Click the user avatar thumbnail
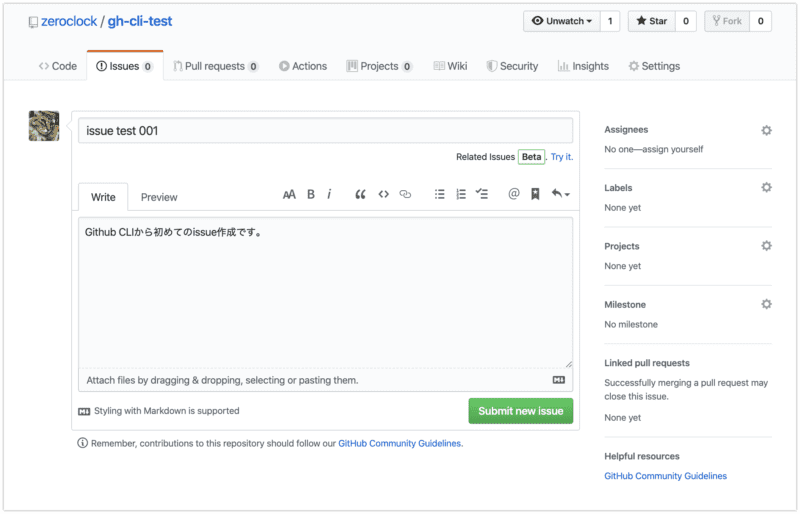 point(45,126)
